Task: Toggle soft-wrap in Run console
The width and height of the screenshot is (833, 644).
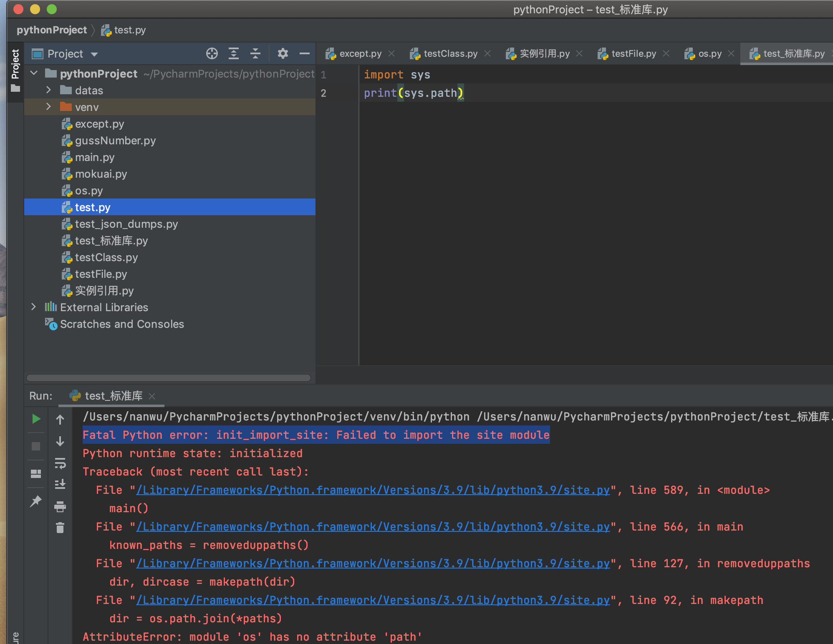Action: coord(60,463)
